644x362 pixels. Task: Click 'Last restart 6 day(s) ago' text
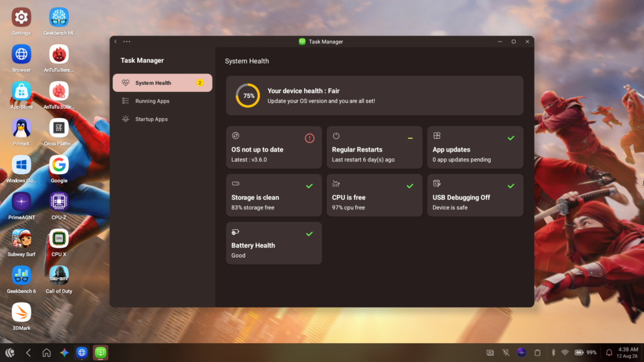coord(363,160)
